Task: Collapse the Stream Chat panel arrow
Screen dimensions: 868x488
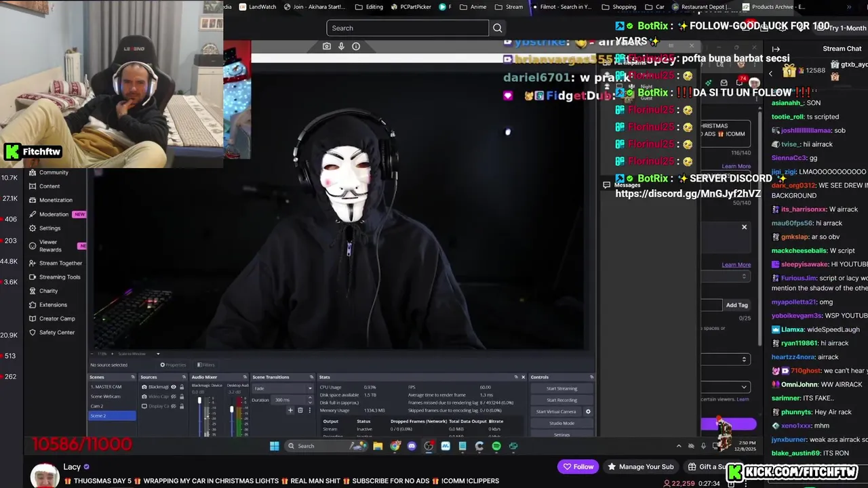Action: (776, 49)
